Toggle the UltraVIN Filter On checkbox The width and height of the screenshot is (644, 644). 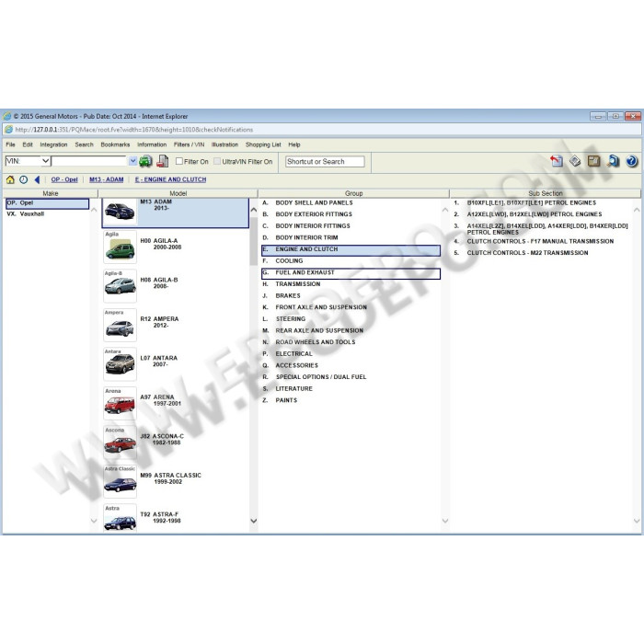(217, 161)
